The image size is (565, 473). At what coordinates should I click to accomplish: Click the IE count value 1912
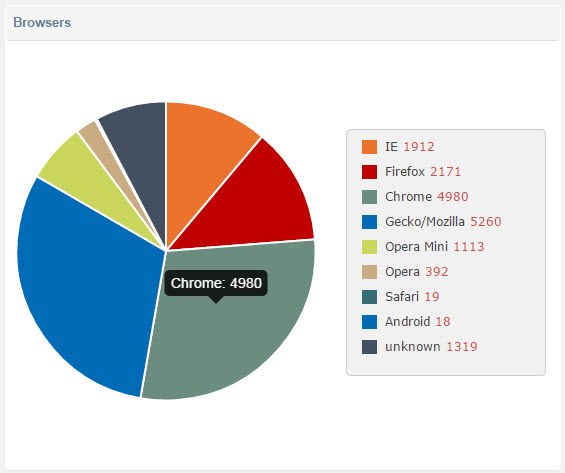tap(419, 147)
